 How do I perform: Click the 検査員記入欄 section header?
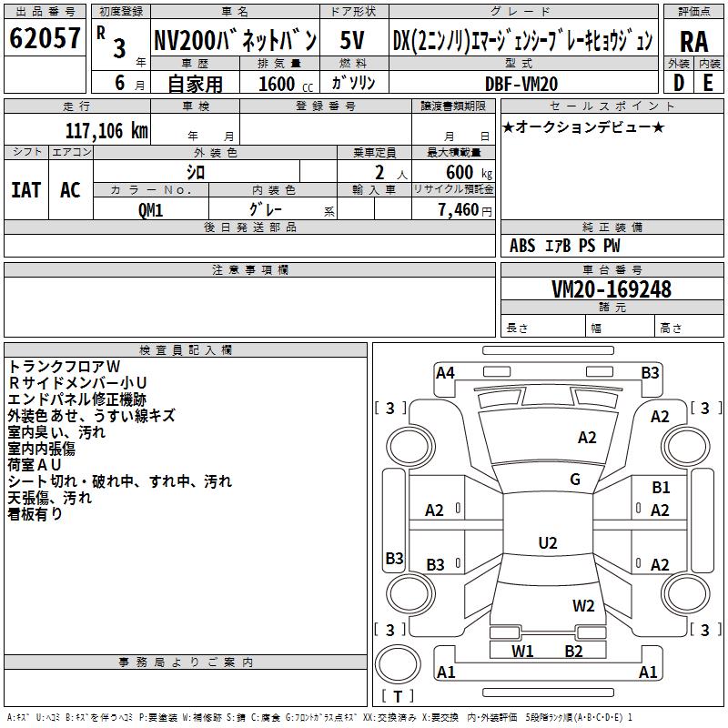point(186,350)
